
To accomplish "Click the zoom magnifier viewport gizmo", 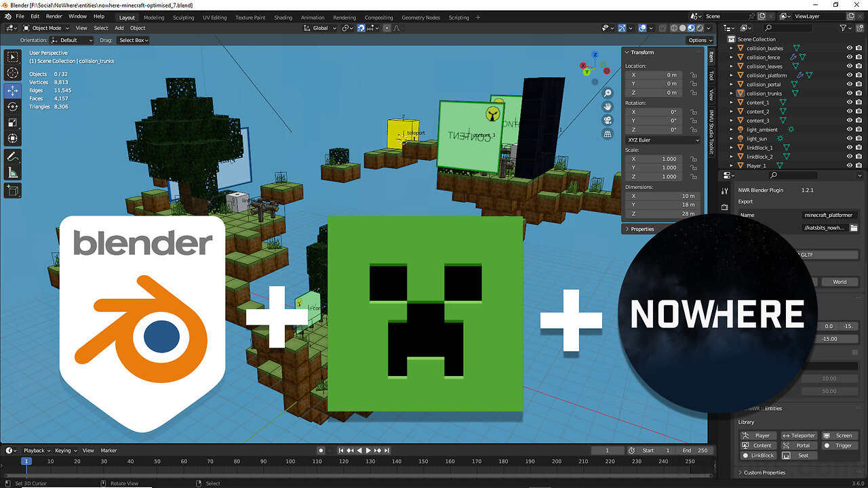I will [608, 93].
